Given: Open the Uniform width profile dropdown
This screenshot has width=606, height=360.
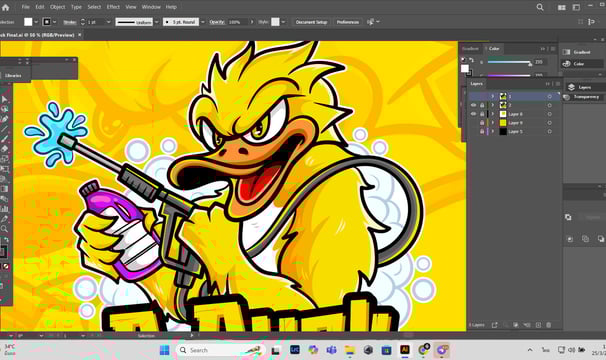Looking at the screenshot, I should (157, 22).
